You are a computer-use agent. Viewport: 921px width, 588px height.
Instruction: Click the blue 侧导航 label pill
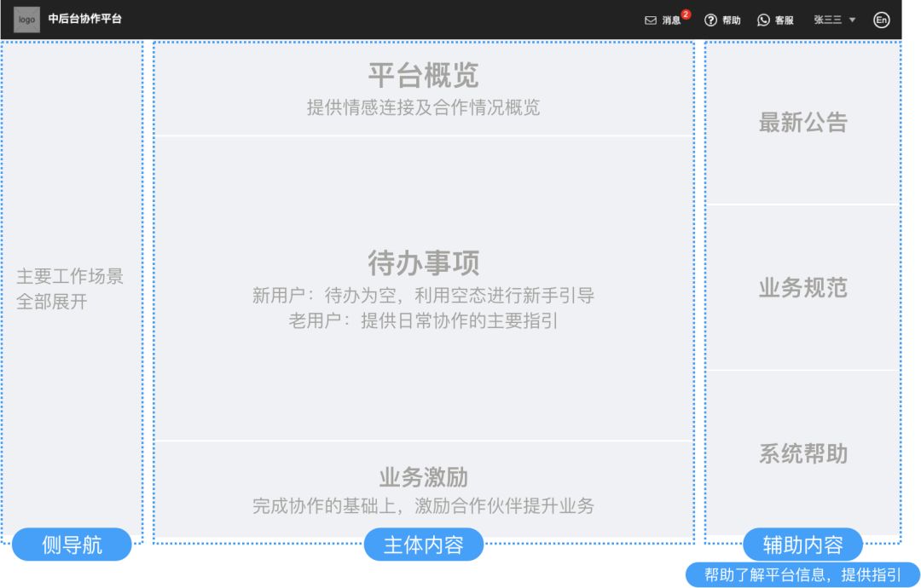click(x=72, y=545)
